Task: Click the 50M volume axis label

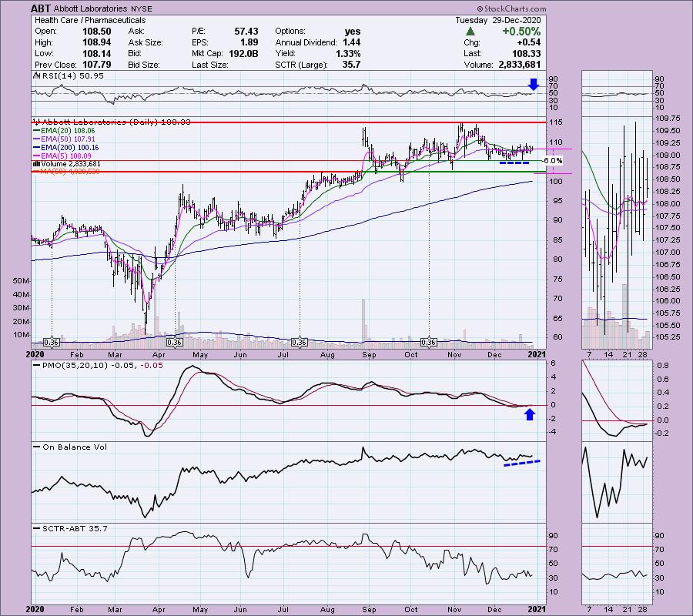Action: tap(22, 281)
